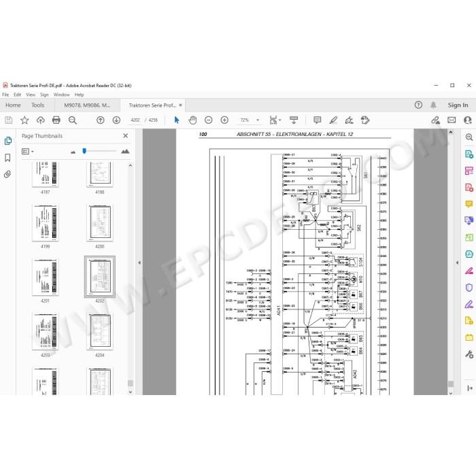Viewport: 476px width, 476px height.
Task: Open the Help menu
Action: (x=80, y=95)
